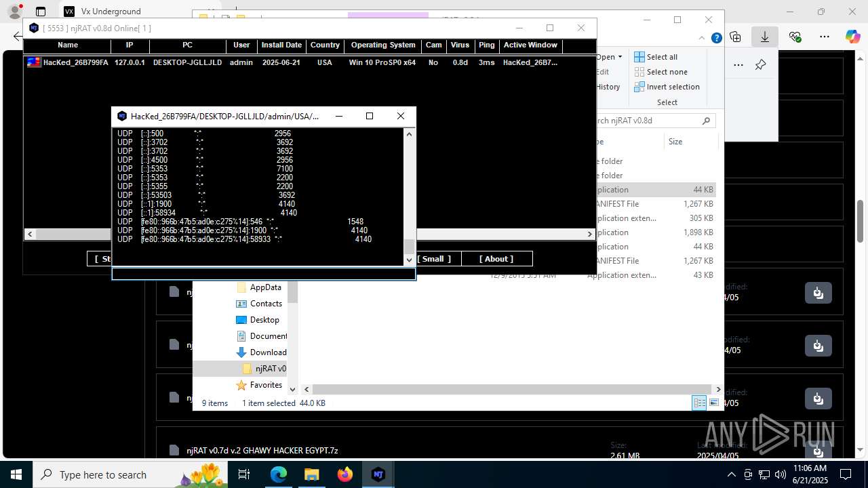Open Task View on taskbar

pos(244,474)
